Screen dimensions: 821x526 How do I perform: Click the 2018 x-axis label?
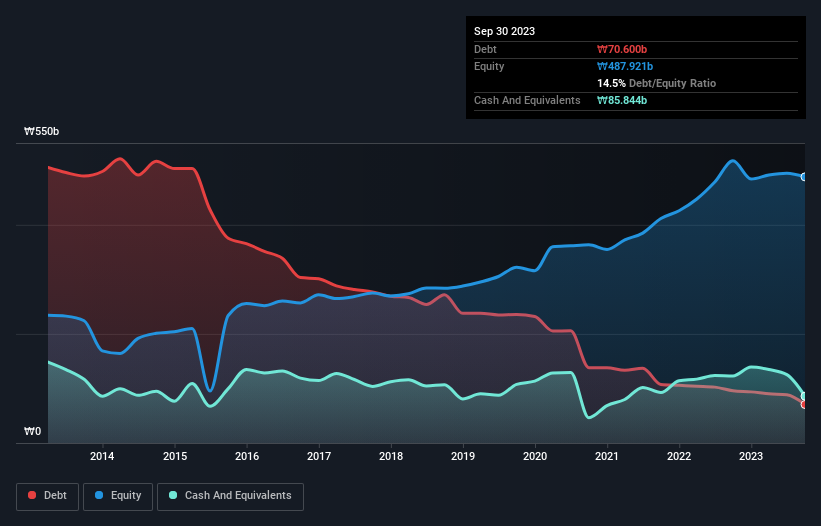pos(391,456)
